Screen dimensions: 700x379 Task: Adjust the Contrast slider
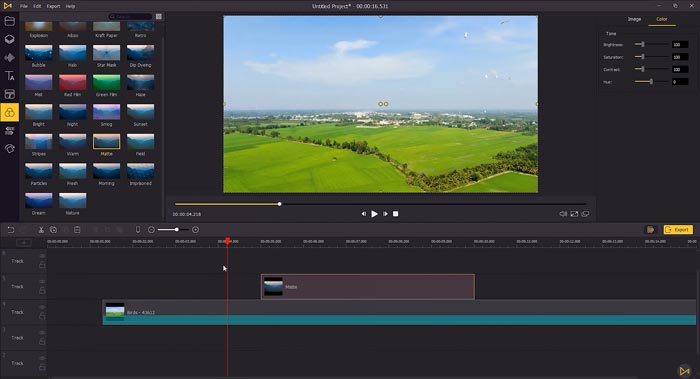[651, 69]
